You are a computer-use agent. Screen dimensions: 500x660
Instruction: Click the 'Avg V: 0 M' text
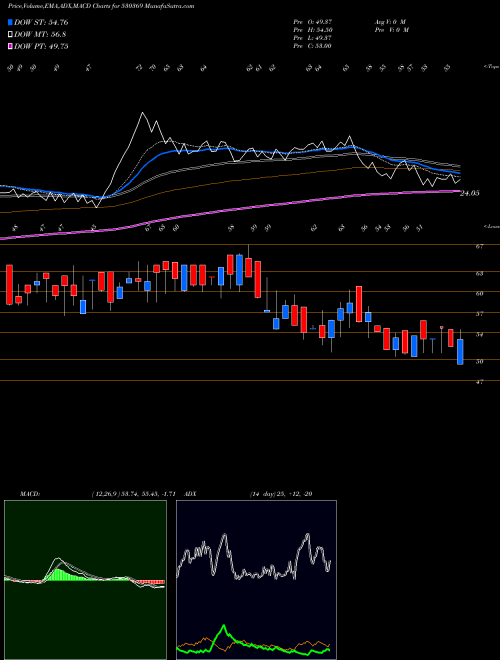[x=389, y=22]
